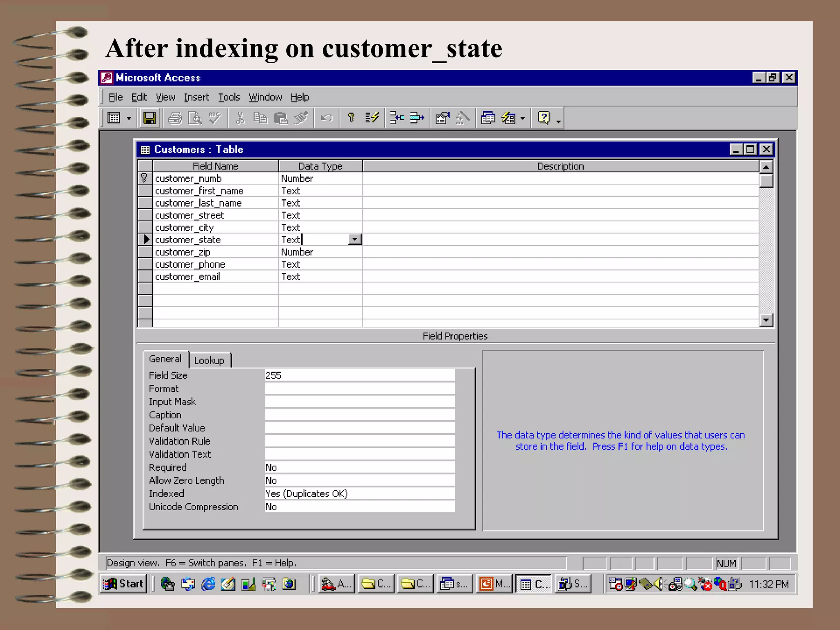Maximize the Customers : Table window
The height and width of the screenshot is (630, 840).
[x=750, y=149]
